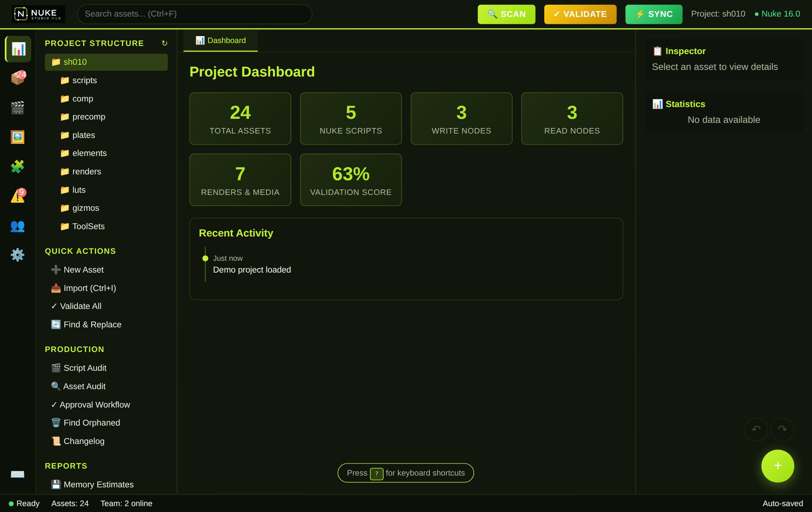Click the question mark shortcut key badge

[x=377, y=473]
